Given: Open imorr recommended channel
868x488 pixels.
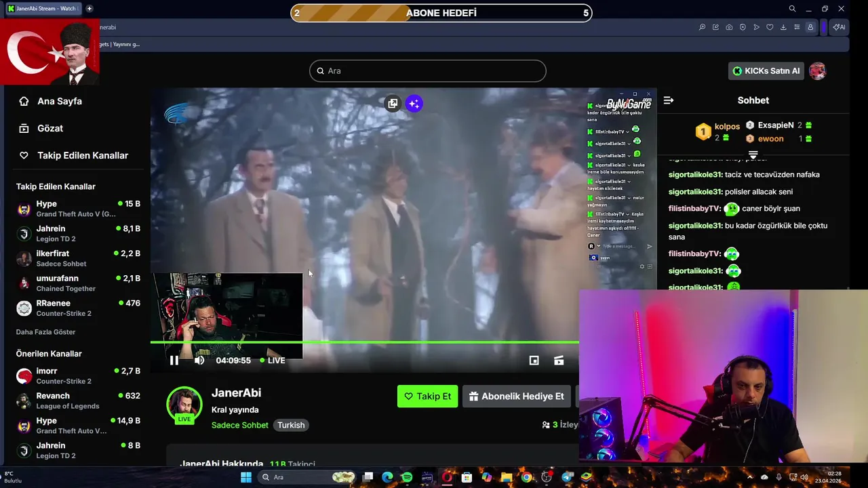Looking at the screenshot, I should pos(78,376).
